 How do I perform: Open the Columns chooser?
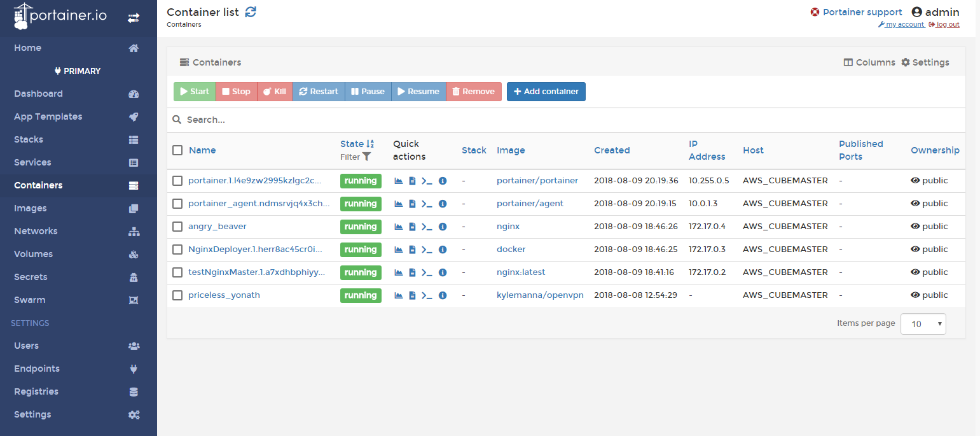(x=869, y=62)
